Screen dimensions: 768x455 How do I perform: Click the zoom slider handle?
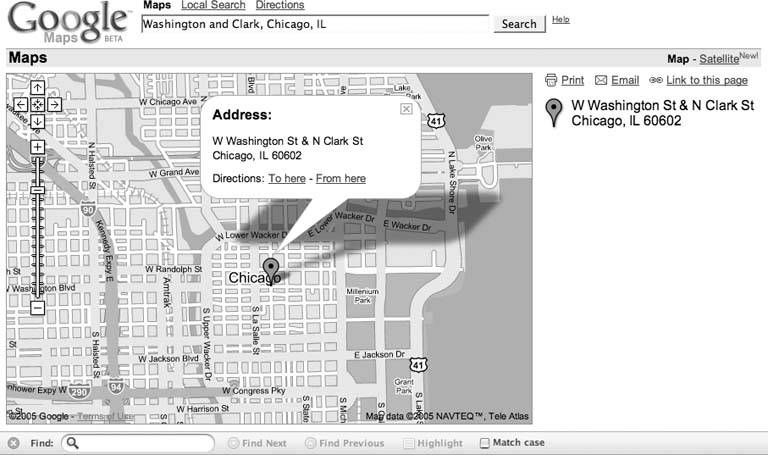pos(37,189)
